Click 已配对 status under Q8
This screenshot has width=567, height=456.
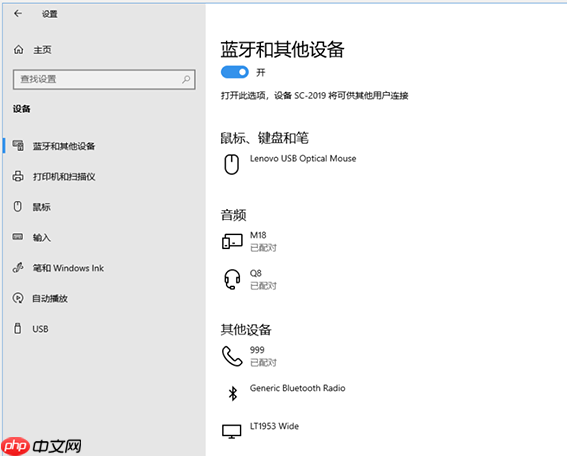tap(263, 286)
